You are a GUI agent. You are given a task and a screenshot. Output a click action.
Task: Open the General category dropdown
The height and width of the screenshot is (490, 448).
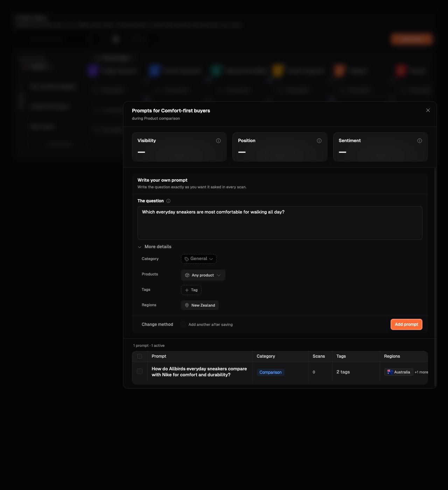coord(199,259)
